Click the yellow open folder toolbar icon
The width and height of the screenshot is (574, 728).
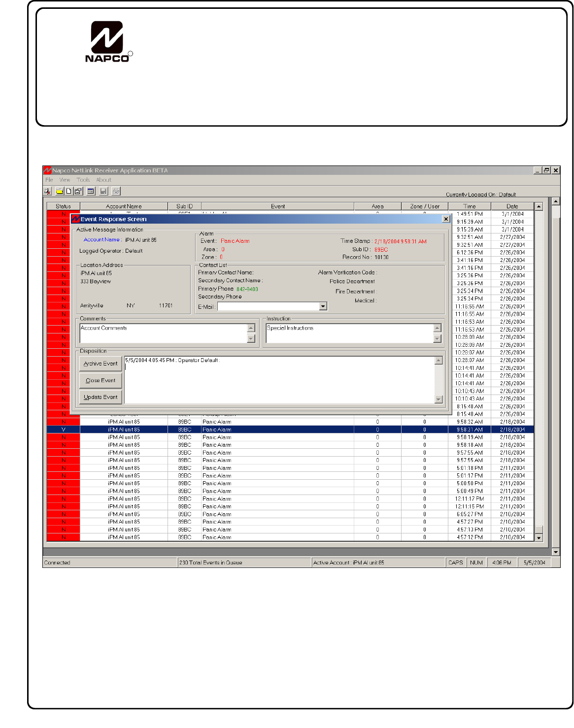pos(60,191)
